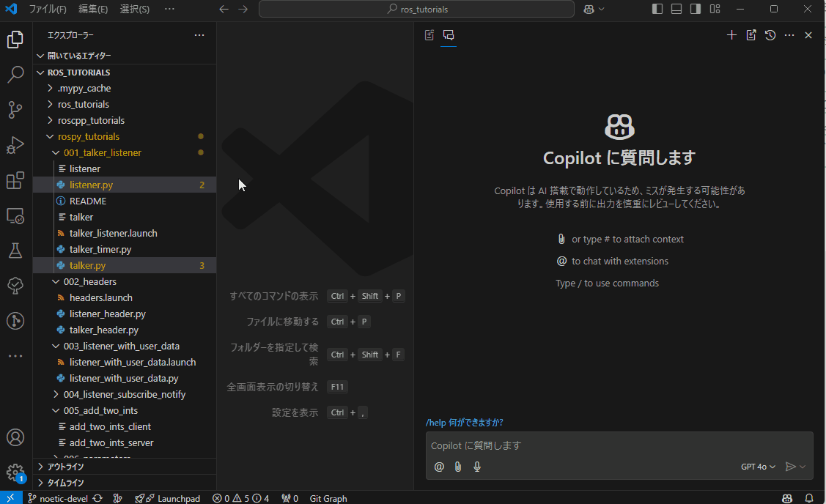The image size is (826, 504).
Task: Open the Accounts menu
Action: [x=15, y=437]
